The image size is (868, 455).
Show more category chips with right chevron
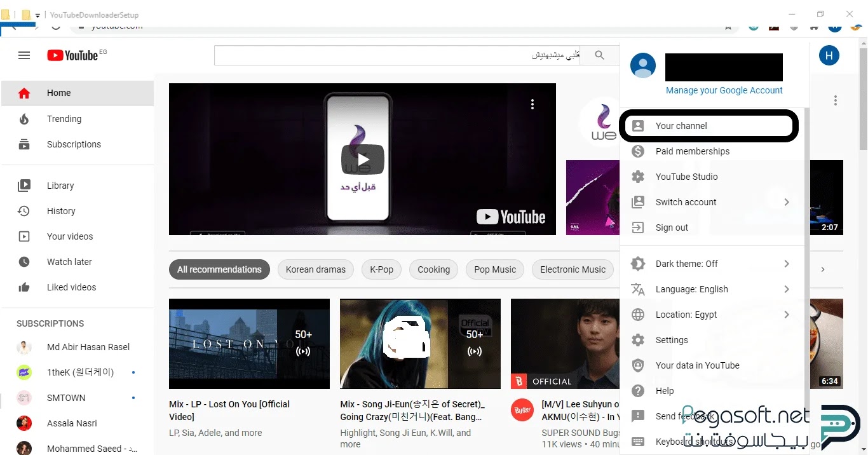point(823,269)
